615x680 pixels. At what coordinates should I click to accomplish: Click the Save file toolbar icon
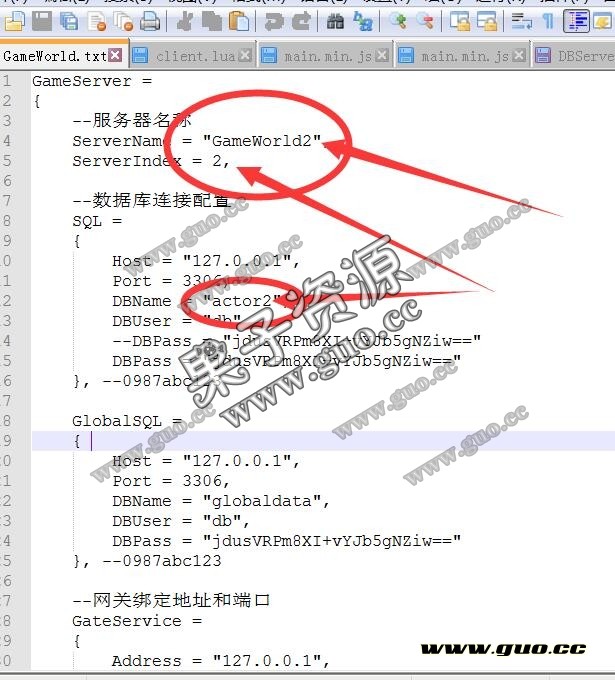(x=43, y=20)
